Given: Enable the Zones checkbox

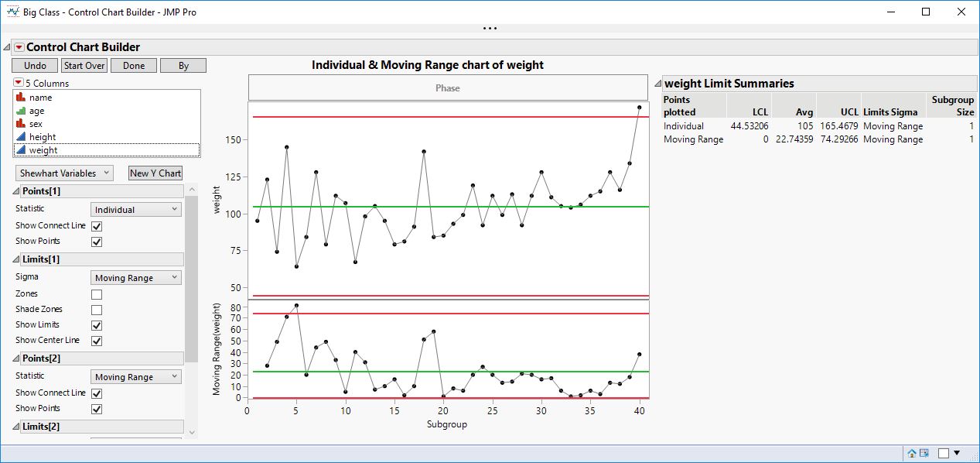Looking at the screenshot, I should 96,293.
